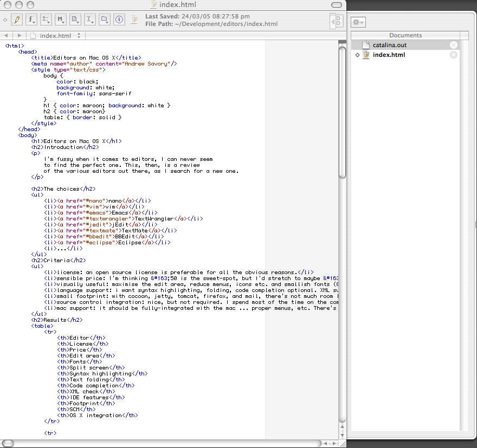Click the '<h2>Introduction</h2>' line
Viewport: 477px width, 448px height.
65,147
